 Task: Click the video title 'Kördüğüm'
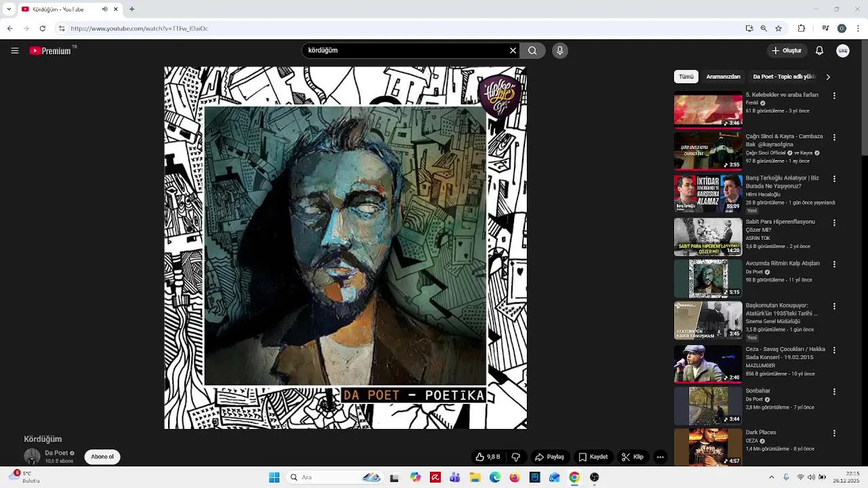tap(43, 439)
